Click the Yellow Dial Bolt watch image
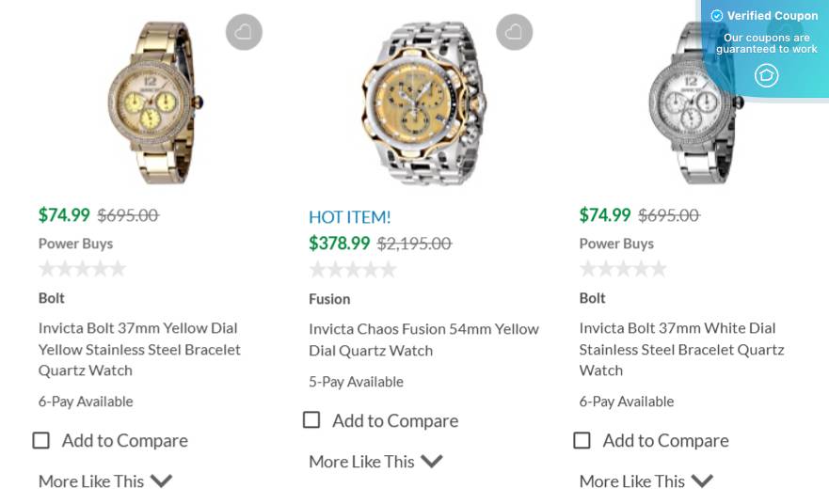The height and width of the screenshot is (504, 829). tap(152, 102)
